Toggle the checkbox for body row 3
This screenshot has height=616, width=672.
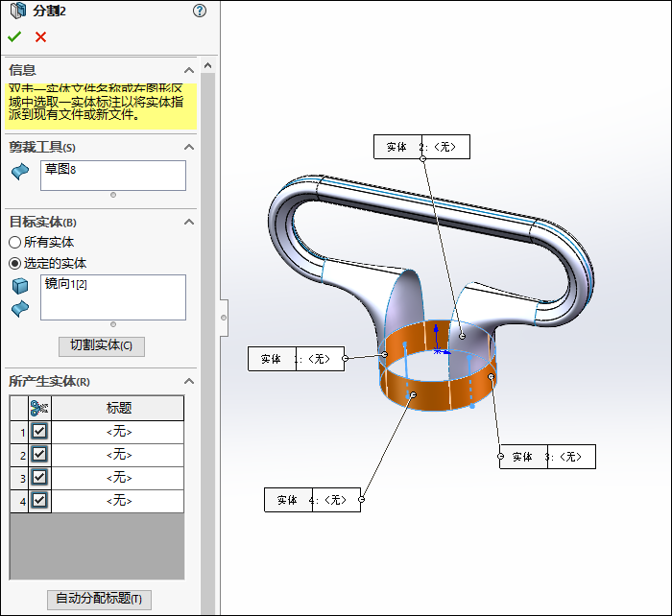tap(39, 478)
